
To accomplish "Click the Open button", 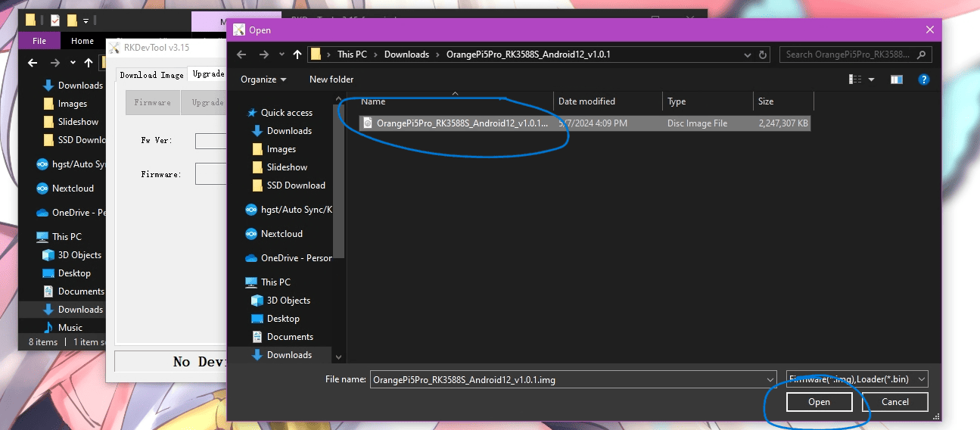I will pos(819,402).
